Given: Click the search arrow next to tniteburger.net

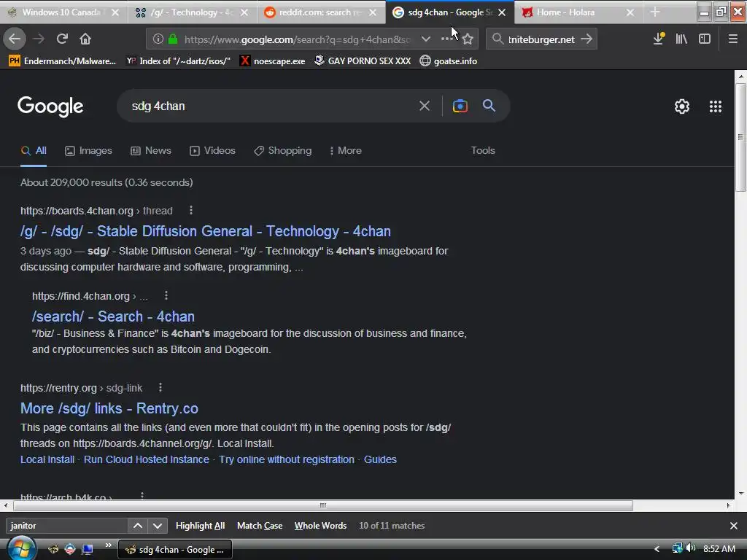Looking at the screenshot, I should click(x=587, y=39).
